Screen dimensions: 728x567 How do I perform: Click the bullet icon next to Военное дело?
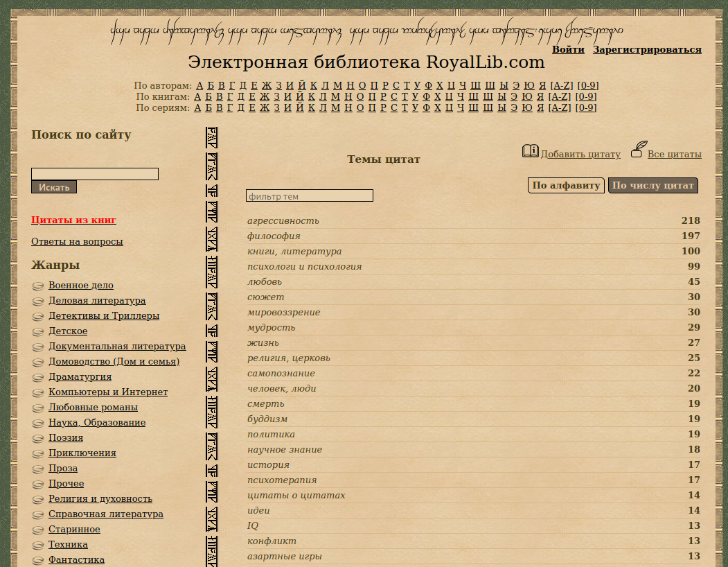(38, 286)
